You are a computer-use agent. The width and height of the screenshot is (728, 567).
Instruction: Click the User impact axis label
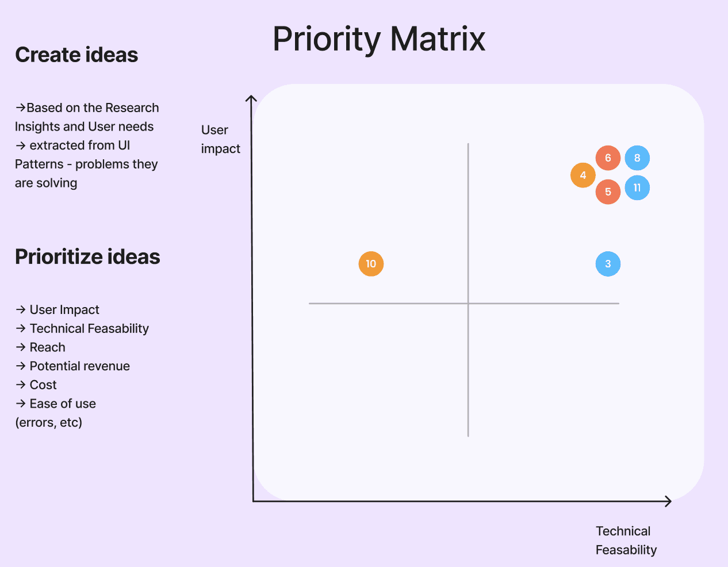[x=221, y=139]
